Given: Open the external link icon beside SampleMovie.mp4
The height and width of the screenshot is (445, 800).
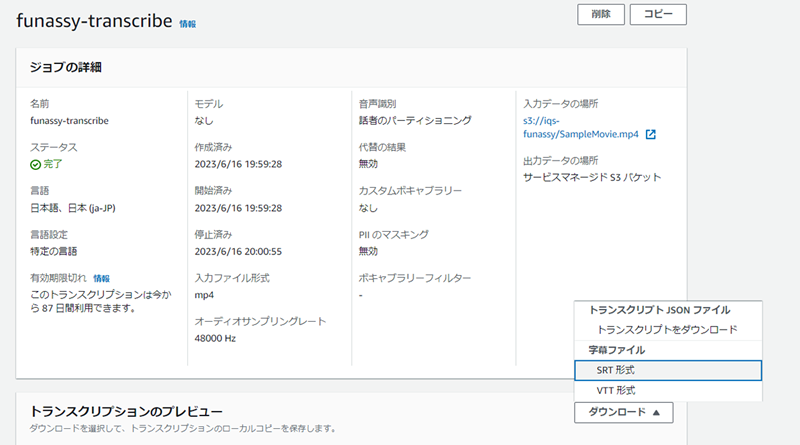Looking at the screenshot, I should pos(651,134).
